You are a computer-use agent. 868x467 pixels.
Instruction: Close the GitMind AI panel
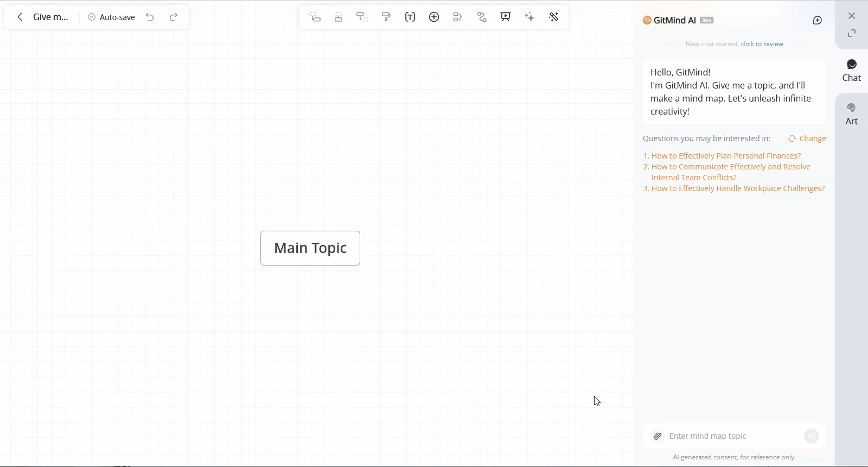tap(852, 16)
